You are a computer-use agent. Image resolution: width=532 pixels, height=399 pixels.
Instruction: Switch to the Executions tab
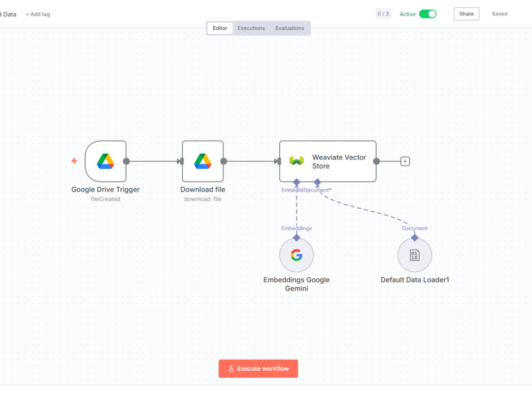pos(251,28)
